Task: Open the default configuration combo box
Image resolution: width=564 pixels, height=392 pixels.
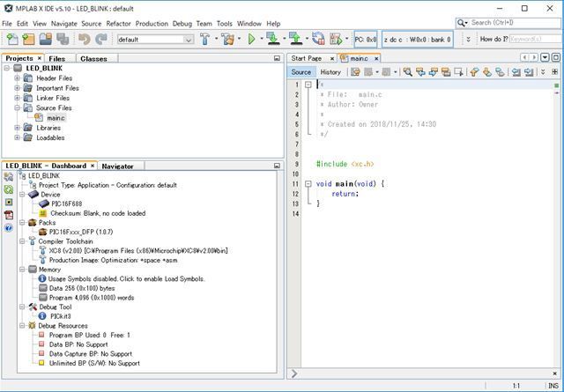Action: tap(155, 40)
